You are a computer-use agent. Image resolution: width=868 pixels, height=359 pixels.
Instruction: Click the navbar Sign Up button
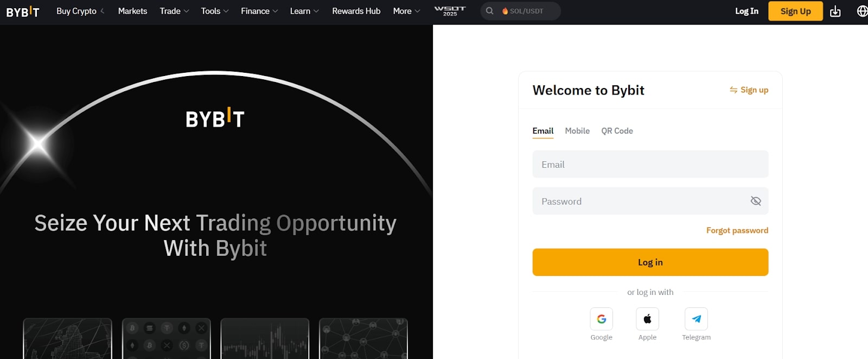click(795, 11)
